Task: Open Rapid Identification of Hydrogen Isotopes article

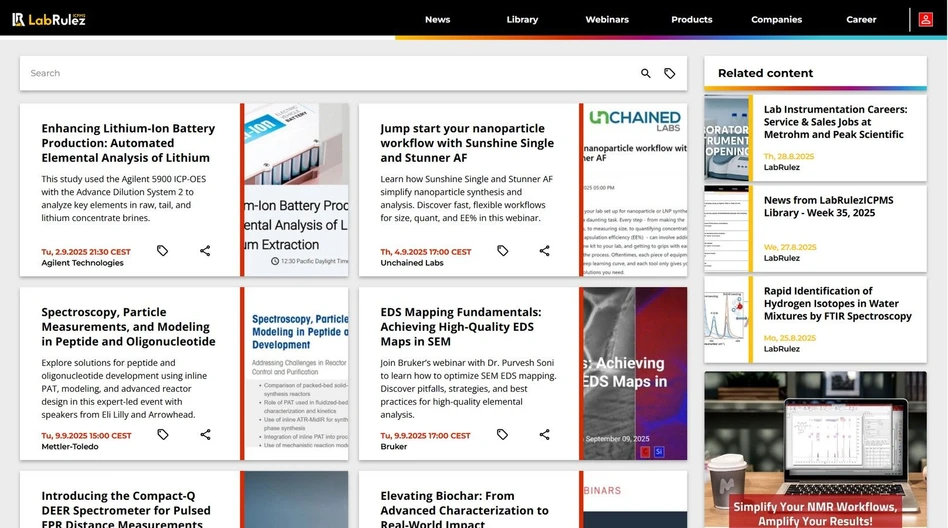Action: 837,304
